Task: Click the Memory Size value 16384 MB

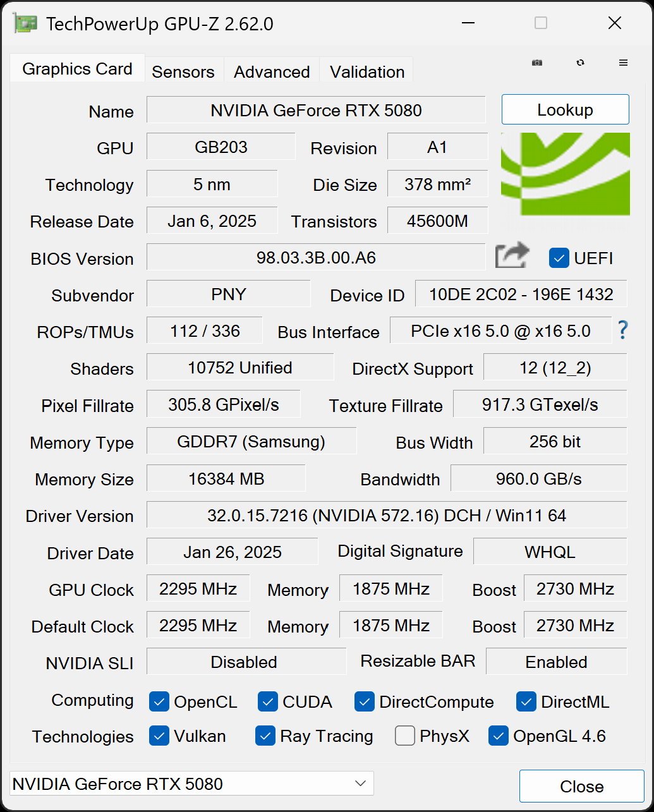Action: (226, 478)
